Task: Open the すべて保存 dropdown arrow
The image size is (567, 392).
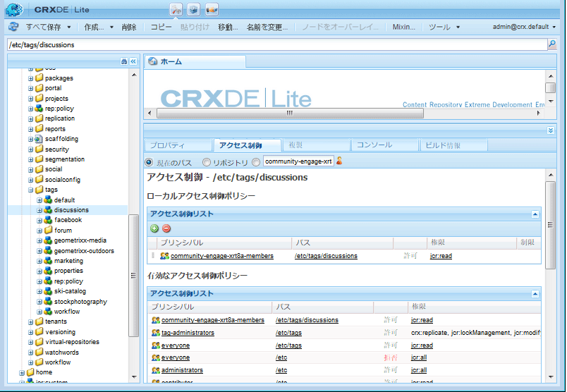Action: [x=69, y=27]
